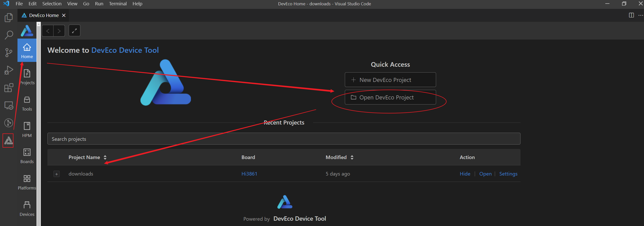Screen dimensions: 644x226
Task: Click New DevEco Project button
Action: [390, 80]
